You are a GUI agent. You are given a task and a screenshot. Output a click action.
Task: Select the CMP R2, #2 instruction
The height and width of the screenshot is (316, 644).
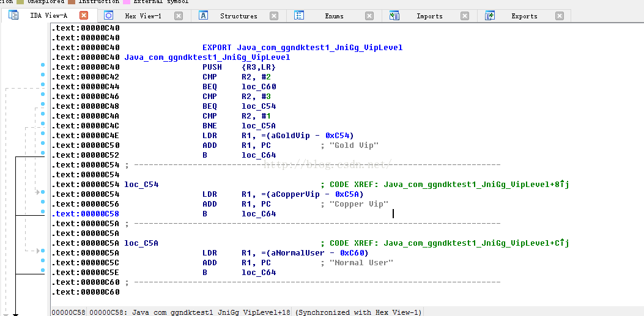coord(236,77)
